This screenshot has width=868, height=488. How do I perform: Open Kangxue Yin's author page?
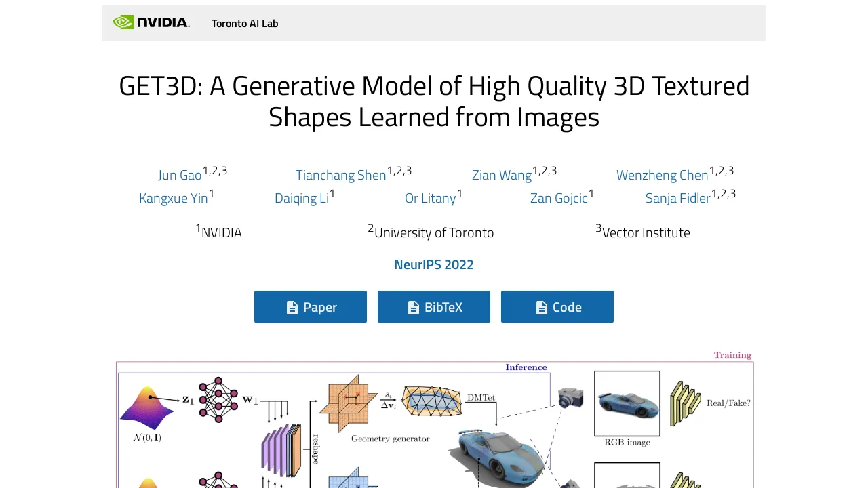(174, 198)
